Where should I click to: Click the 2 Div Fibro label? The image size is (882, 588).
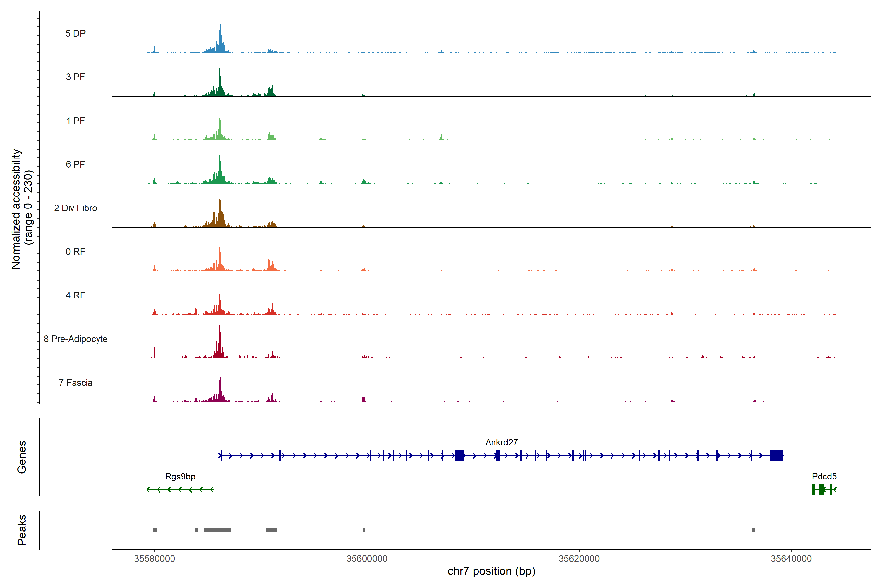click(x=75, y=208)
